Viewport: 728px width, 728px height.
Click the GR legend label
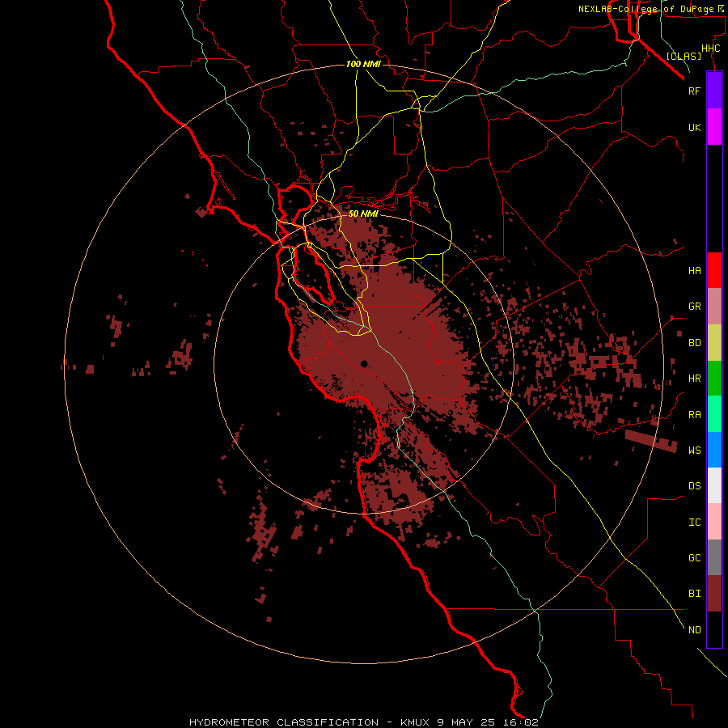pos(695,307)
